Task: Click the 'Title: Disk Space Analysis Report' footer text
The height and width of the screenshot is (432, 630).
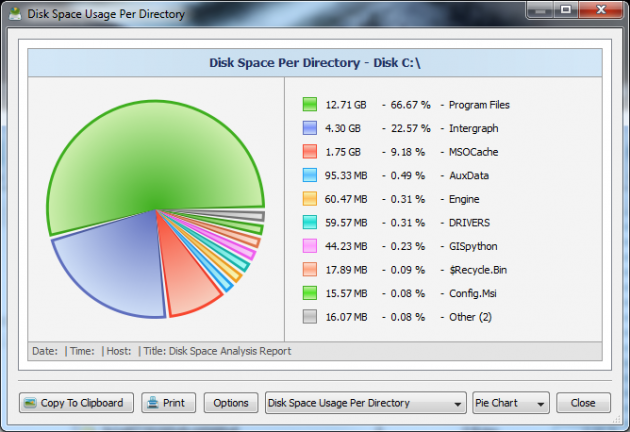Action: (217, 351)
